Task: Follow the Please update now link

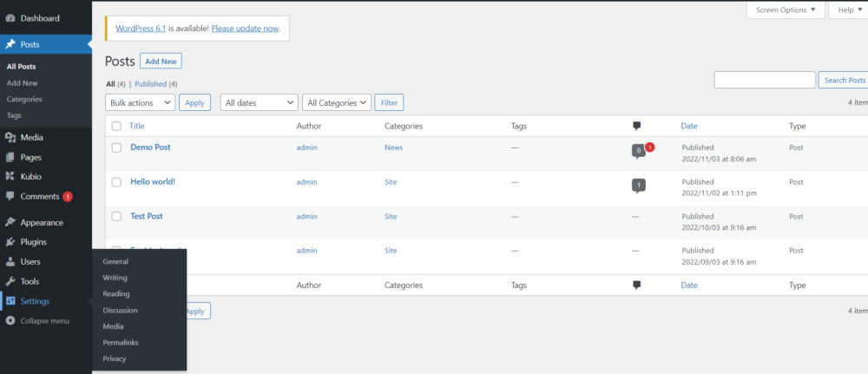Action: pyautogui.click(x=245, y=29)
